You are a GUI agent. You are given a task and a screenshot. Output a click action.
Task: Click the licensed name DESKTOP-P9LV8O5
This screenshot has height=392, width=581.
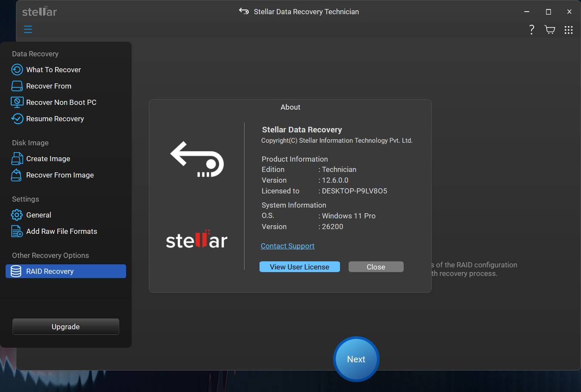pyautogui.click(x=355, y=191)
